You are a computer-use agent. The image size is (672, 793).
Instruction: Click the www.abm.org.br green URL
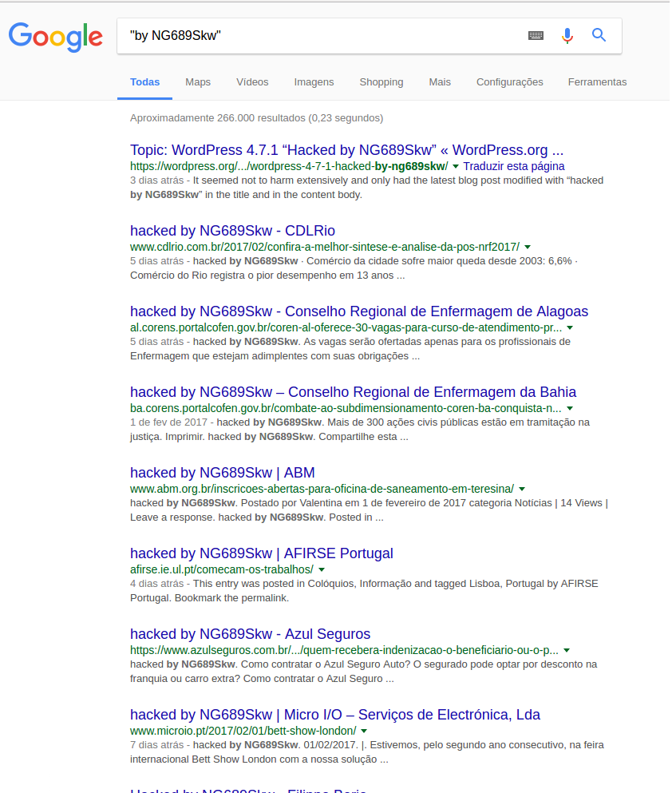[x=322, y=489]
